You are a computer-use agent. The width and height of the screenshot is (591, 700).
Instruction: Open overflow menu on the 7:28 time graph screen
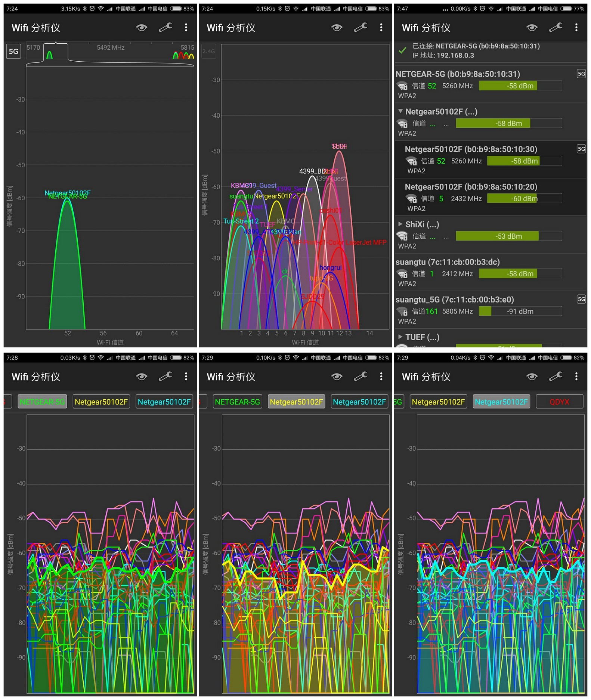coord(186,377)
